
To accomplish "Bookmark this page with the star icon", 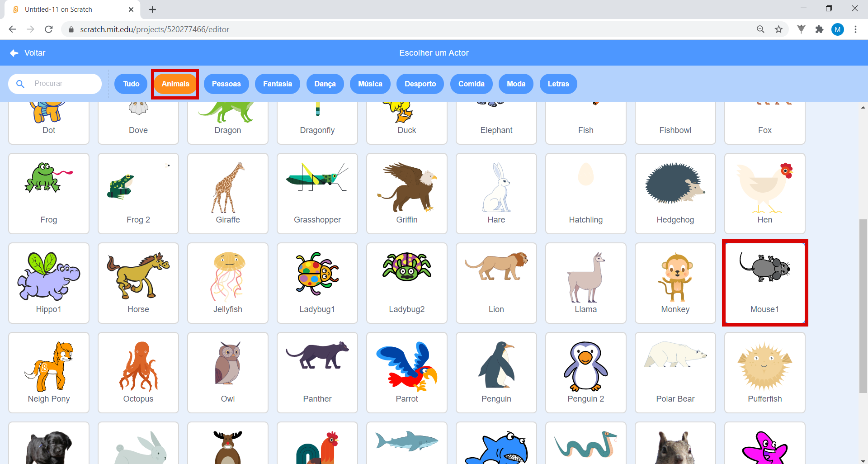I will 778,29.
